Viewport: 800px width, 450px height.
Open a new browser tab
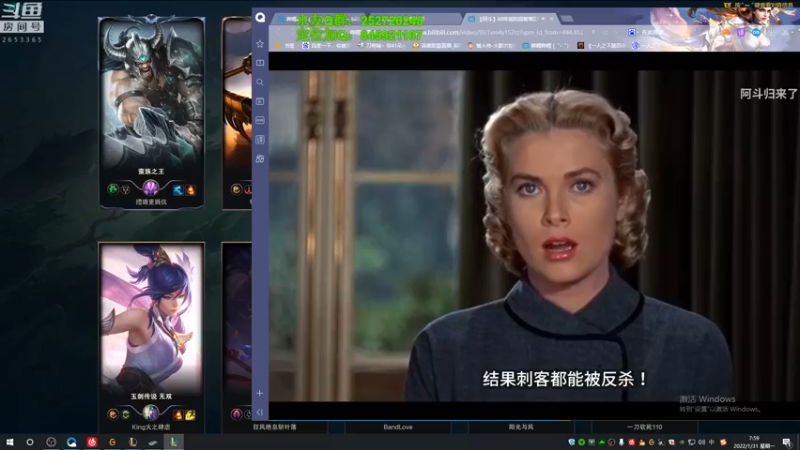tap(566, 19)
